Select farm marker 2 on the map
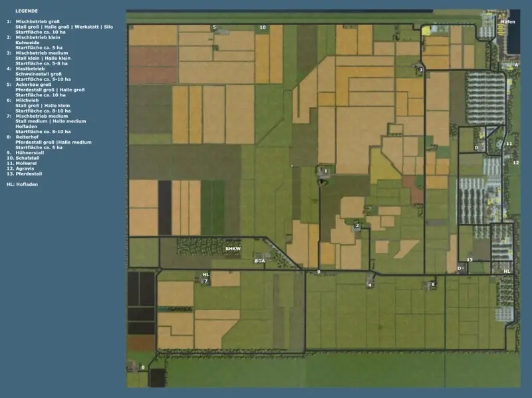The height and width of the screenshot is (398, 532). coord(358,226)
